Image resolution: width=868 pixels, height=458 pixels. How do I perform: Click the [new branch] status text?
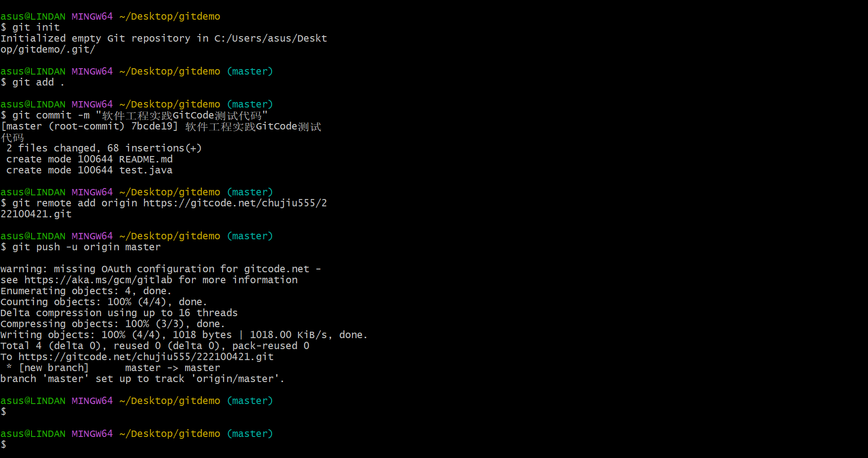(53, 368)
